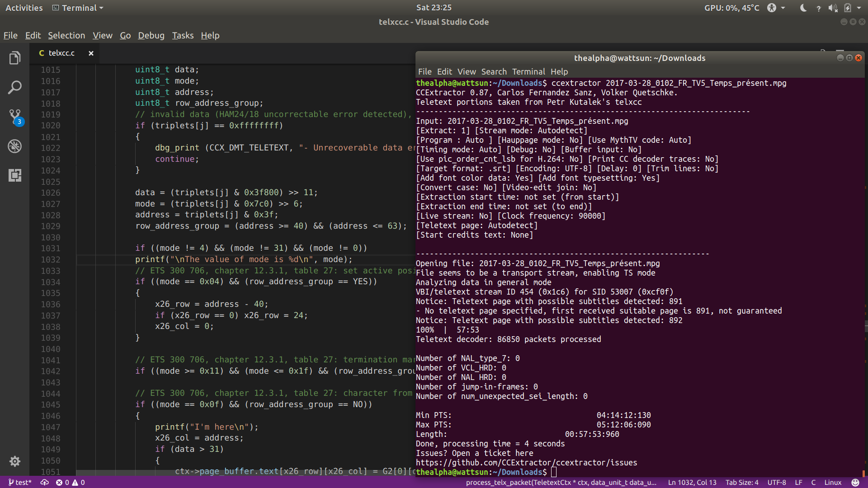Click the feedback smiley in status bar
Image resolution: width=868 pixels, height=488 pixels.
[x=855, y=482]
